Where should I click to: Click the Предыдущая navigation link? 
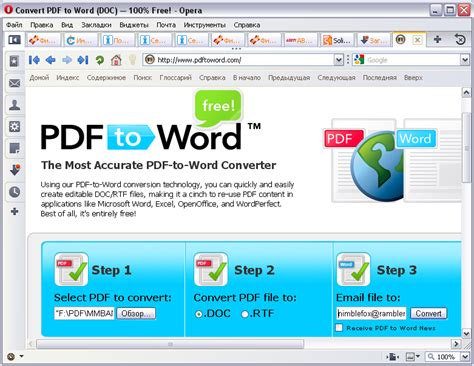pyautogui.click(x=289, y=78)
